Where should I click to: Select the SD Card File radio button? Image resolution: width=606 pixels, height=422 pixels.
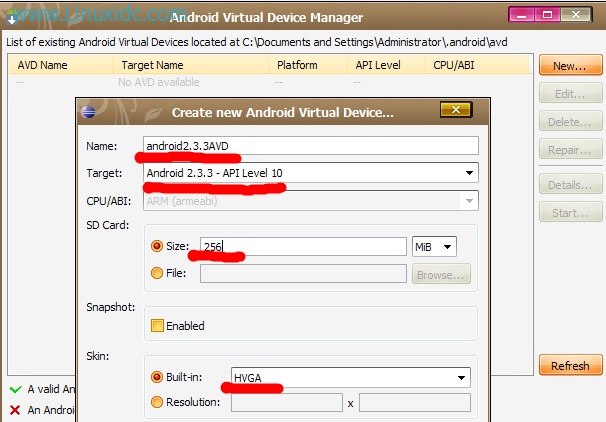pyautogui.click(x=157, y=273)
